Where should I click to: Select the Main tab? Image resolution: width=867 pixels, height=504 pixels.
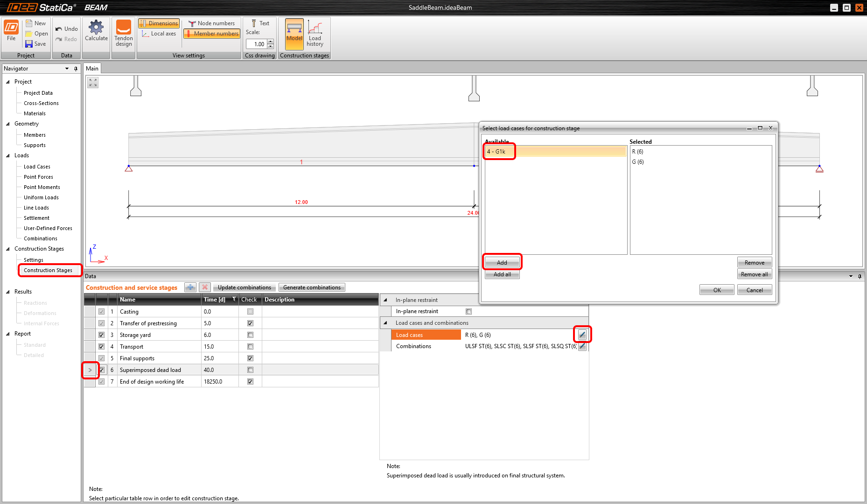92,69
